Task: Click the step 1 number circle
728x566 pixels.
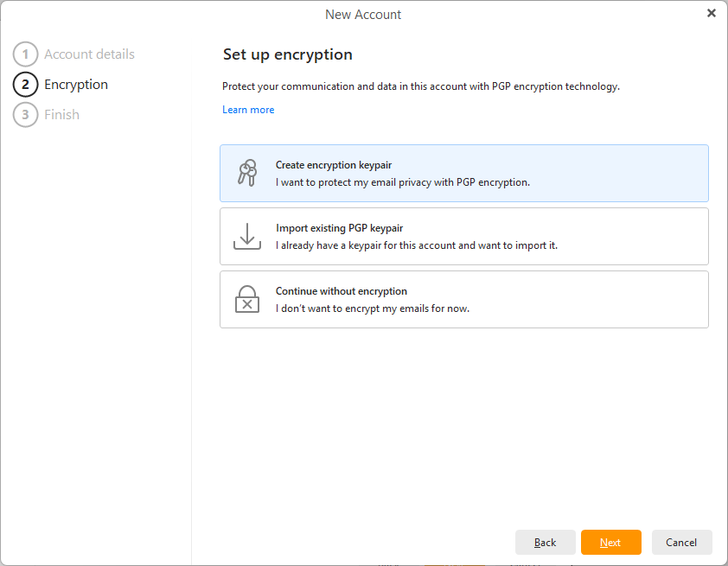Action: pyautogui.click(x=26, y=54)
